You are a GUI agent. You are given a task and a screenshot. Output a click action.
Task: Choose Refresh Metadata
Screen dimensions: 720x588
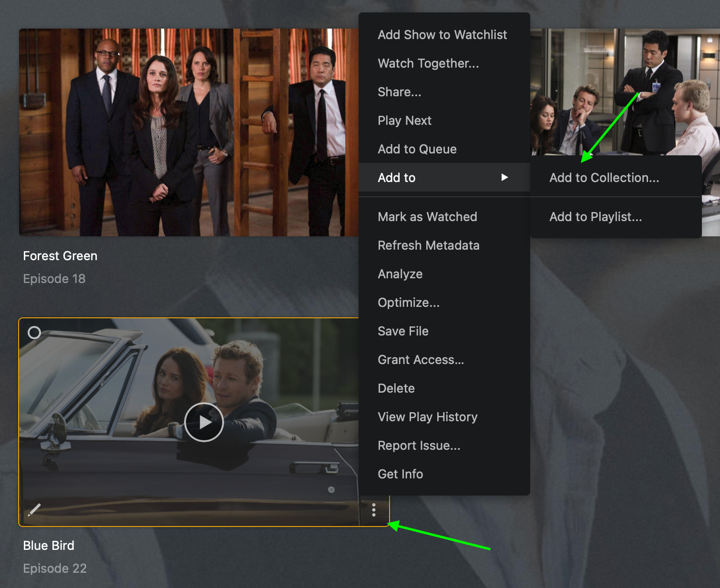[444, 245]
